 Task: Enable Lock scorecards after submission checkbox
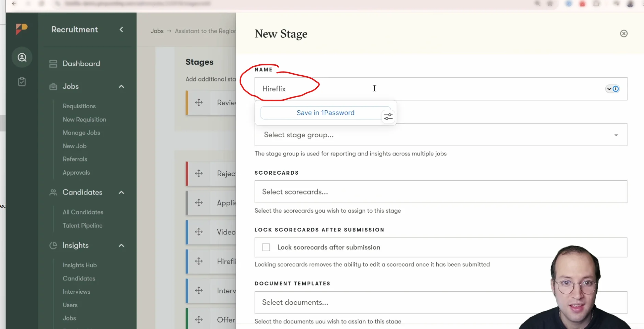coord(266,247)
